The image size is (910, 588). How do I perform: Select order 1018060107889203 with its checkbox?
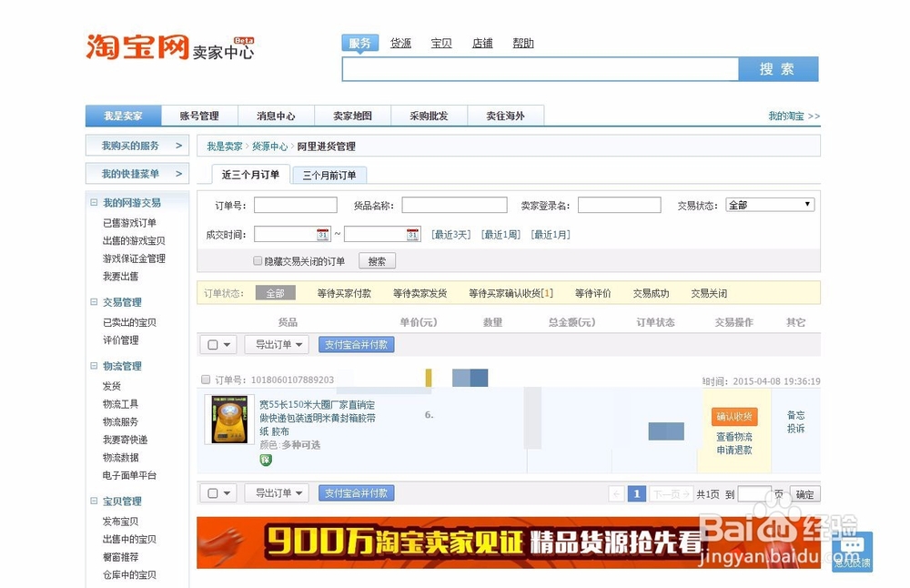[206, 380]
